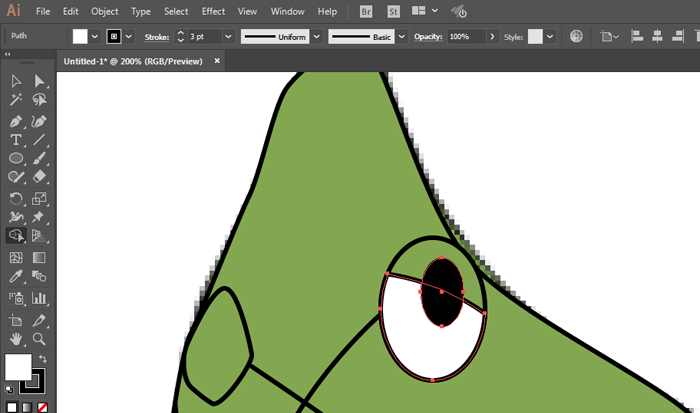Screen dimensions: 700x413
Task: Pick the Type tool
Action: (x=16, y=139)
